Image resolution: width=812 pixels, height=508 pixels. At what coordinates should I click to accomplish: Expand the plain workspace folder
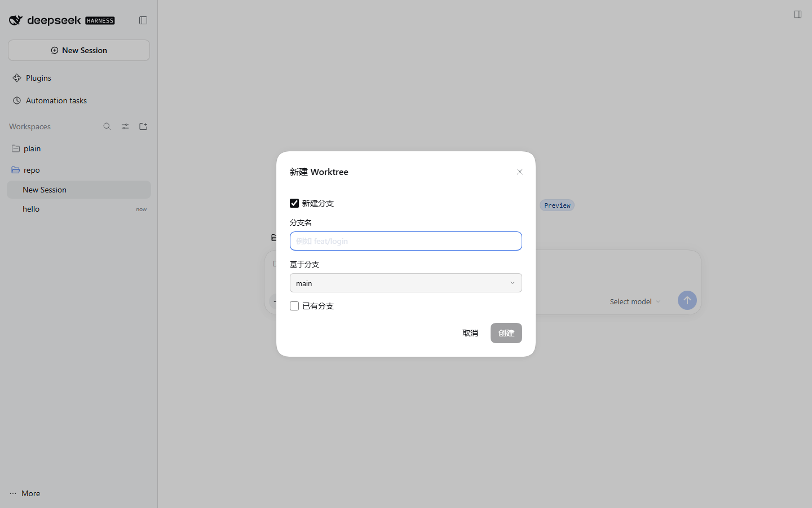click(x=79, y=148)
